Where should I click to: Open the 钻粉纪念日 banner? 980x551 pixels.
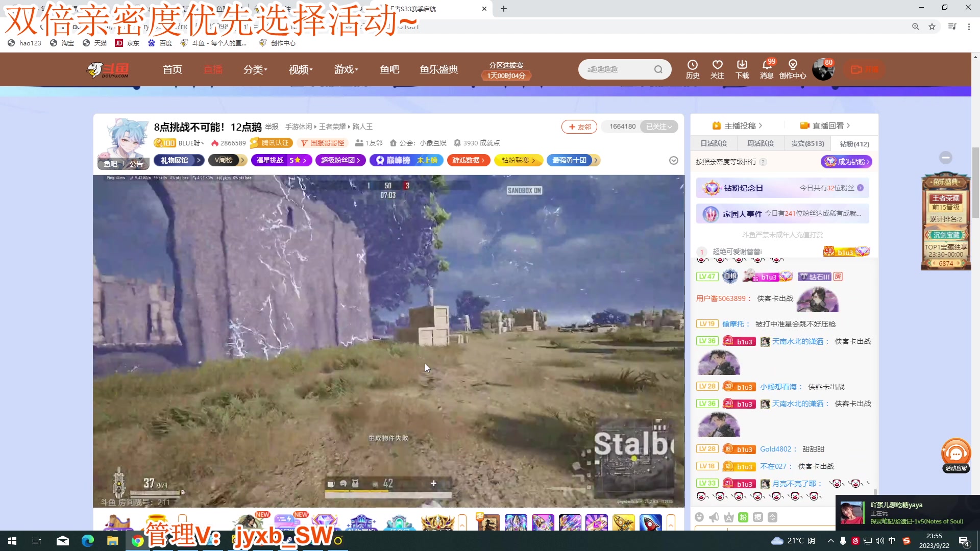782,188
